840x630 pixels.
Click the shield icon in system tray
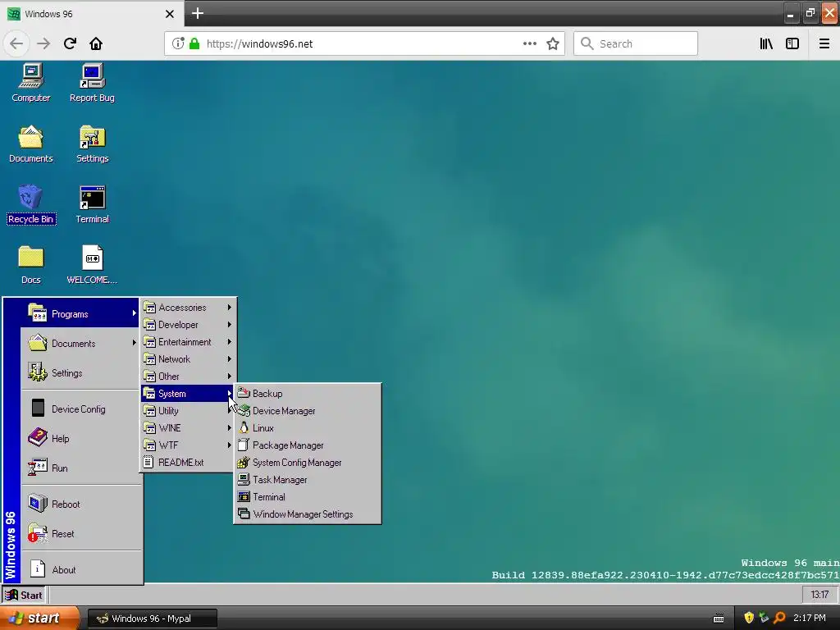click(749, 618)
